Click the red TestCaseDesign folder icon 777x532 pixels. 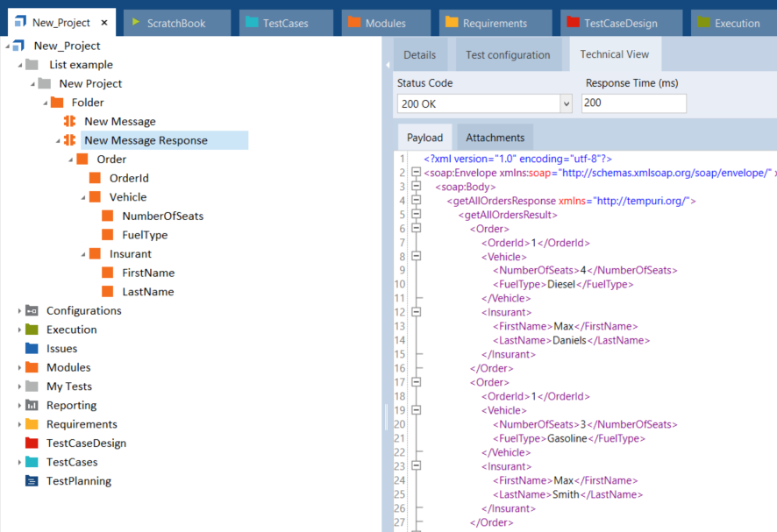coord(32,443)
